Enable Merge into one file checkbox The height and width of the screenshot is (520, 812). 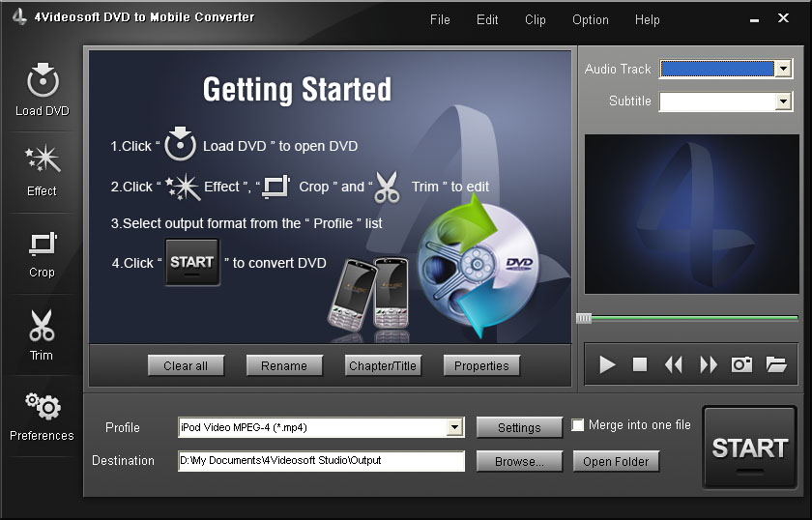pyautogui.click(x=578, y=425)
